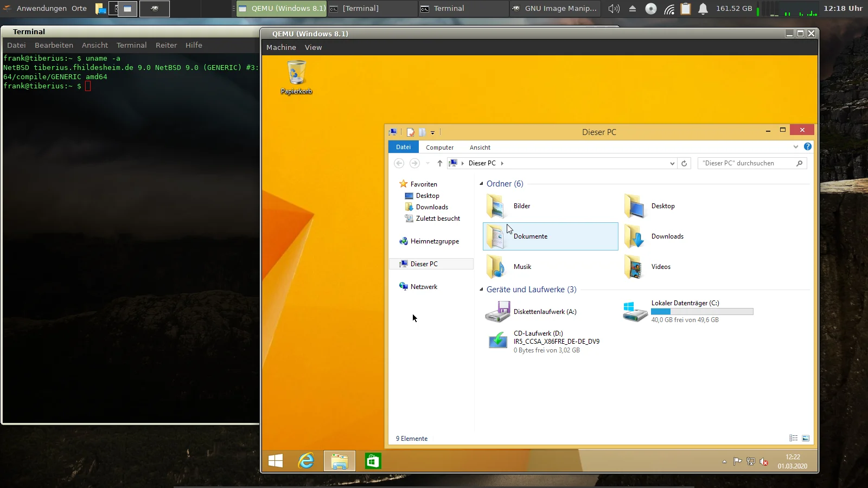
Task: Open Terminal Ansicht menu
Action: click(x=95, y=45)
